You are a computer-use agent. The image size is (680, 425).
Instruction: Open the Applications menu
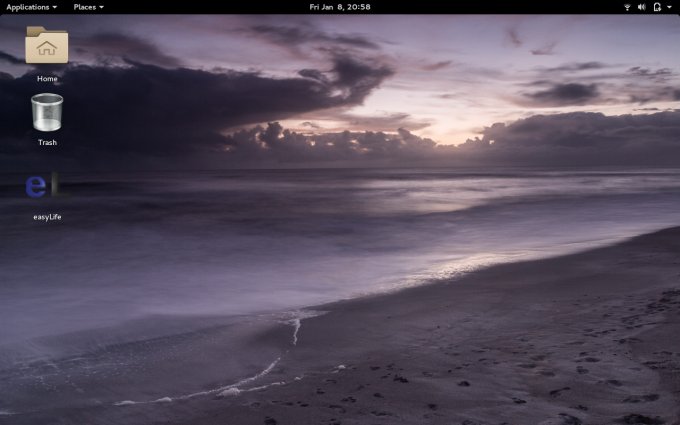pyautogui.click(x=28, y=7)
